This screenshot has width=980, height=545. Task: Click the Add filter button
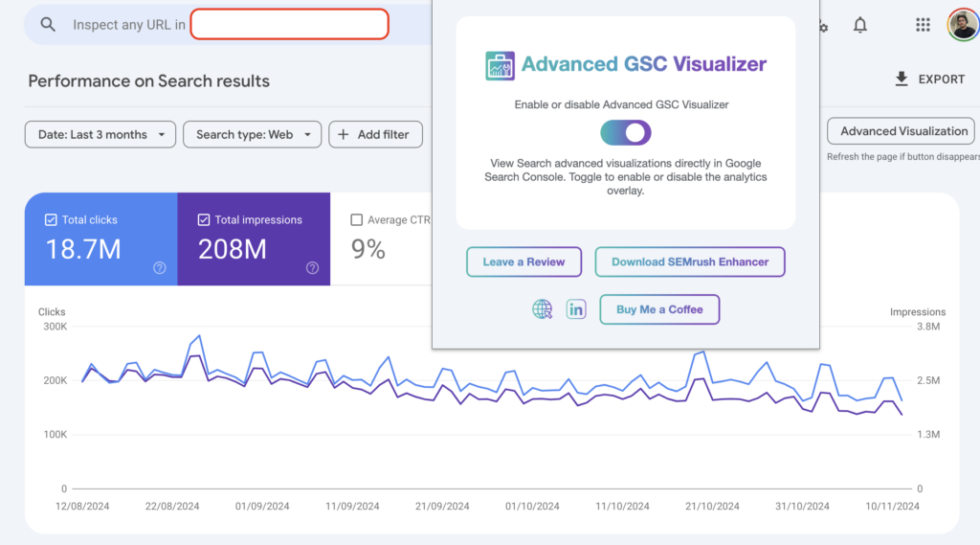pyautogui.click(x=375, y=135)
